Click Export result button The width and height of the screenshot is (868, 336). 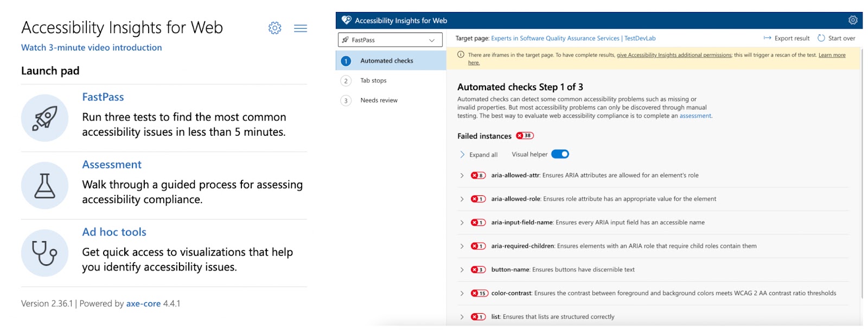pyautogui.click(x=787, y=38)
